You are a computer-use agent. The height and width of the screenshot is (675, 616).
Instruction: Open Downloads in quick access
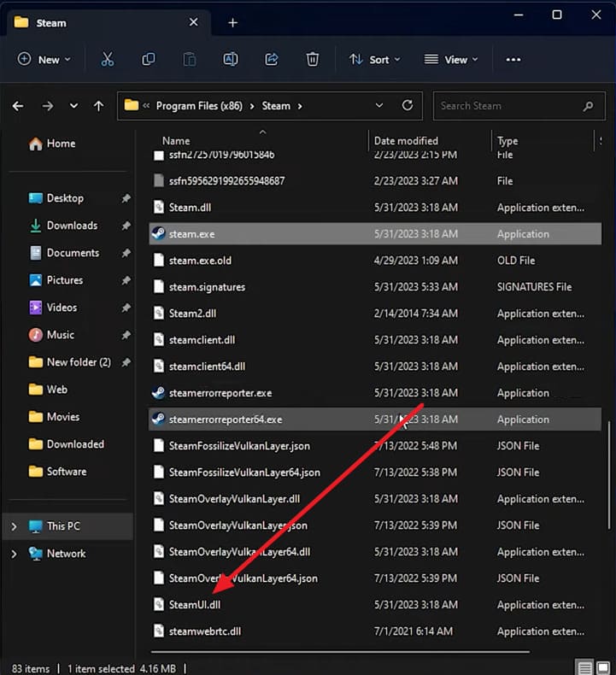[63, 226]
